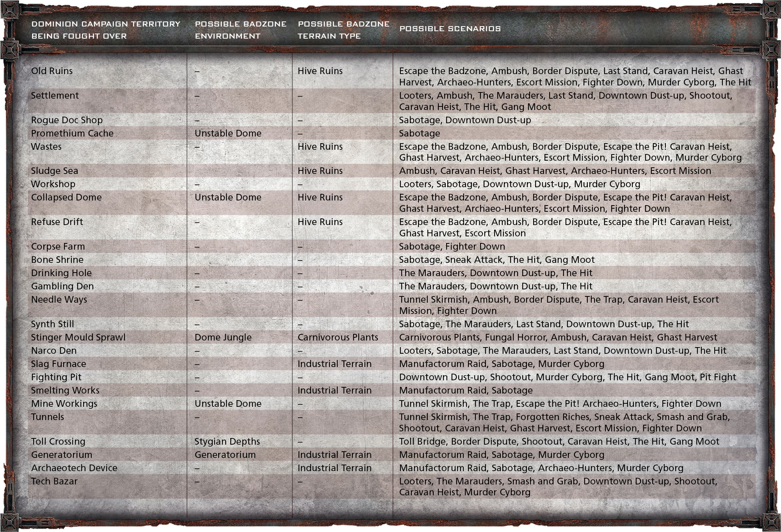
Task: Click the 'Sabotage, Fighter Down' scenarios cell
Action: click(452, 246)
